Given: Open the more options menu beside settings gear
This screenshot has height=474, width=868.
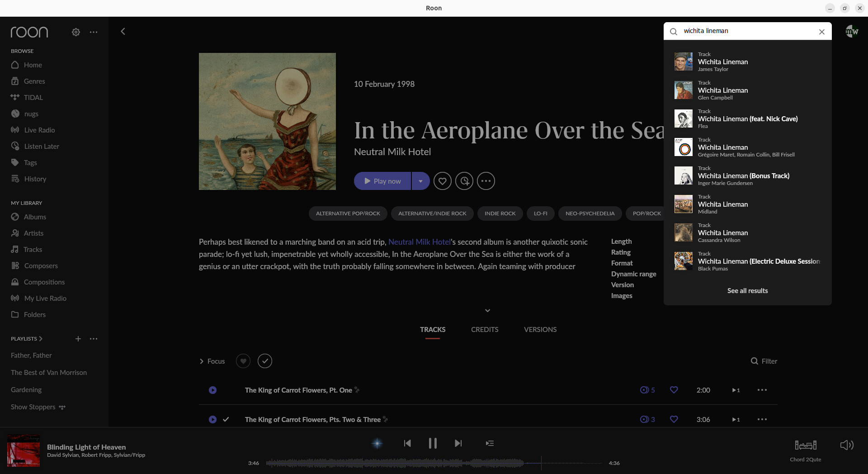Looking at the screenshot, I should 94,32.
